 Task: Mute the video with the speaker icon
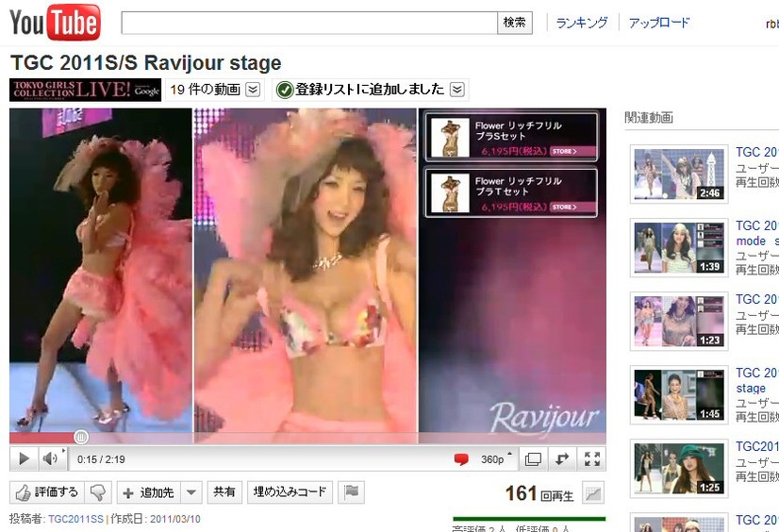click(x=50, y=459)
